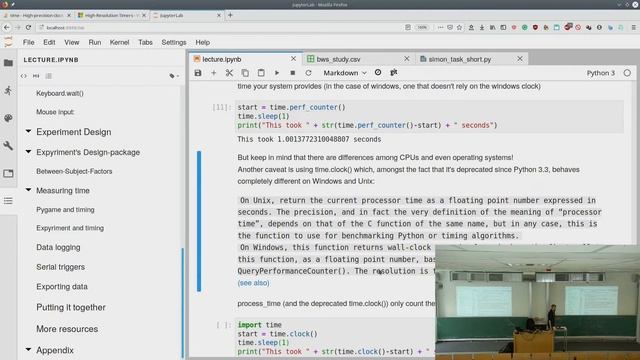This screenshot has height=360, width=640.
Task: Bookmark this page with the star icon
Action: pos(459,27)
